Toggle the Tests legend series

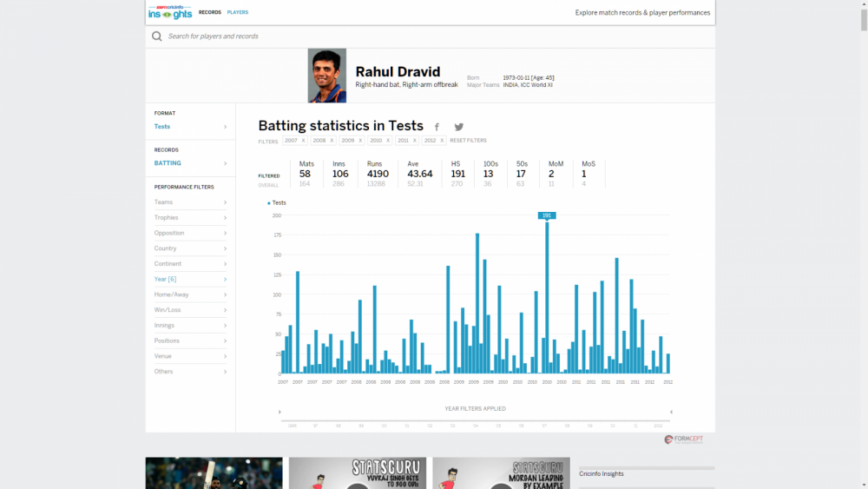tap(277, 202)
